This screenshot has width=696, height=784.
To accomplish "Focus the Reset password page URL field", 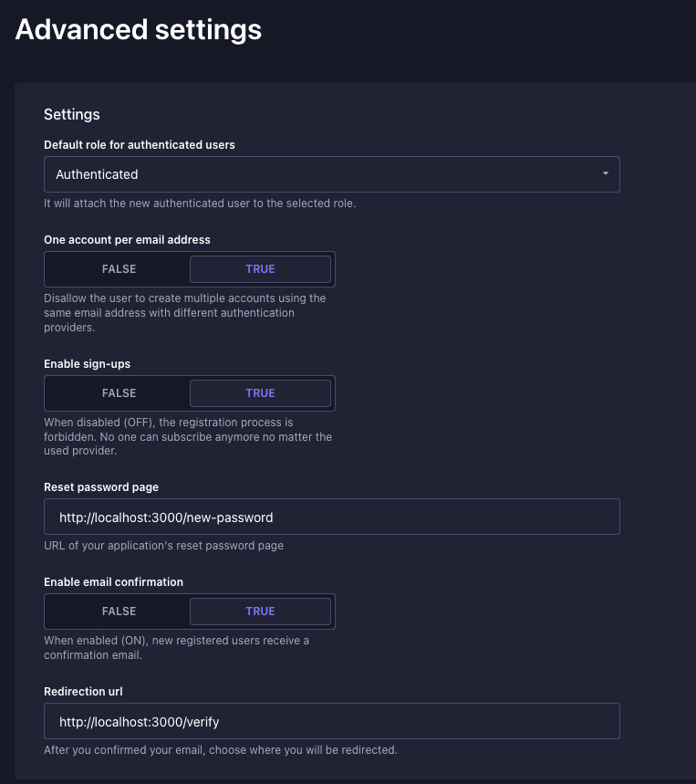I will (332, 517).
